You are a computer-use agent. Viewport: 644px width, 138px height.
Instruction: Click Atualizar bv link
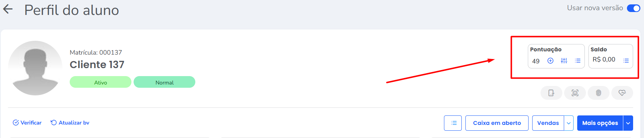point(70,123)
